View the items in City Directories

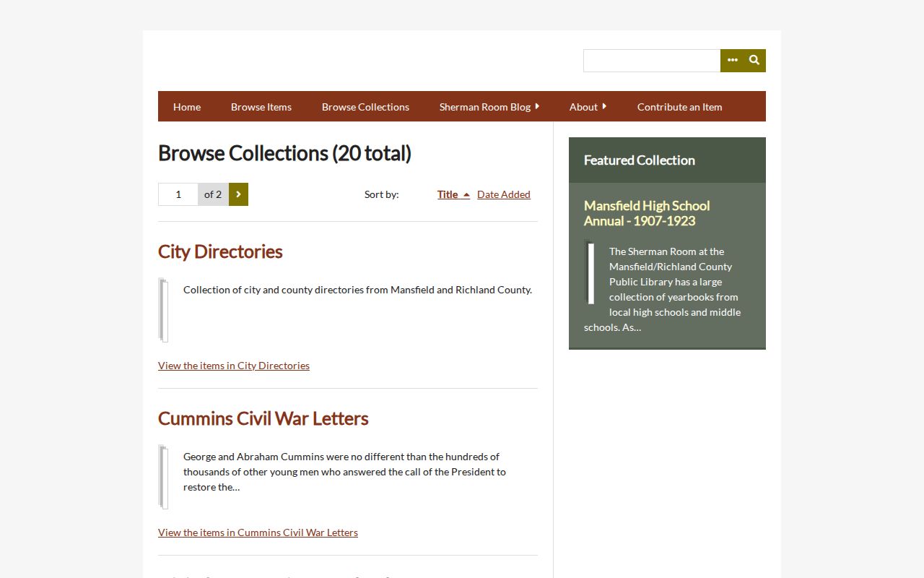[x=234, y=366]
